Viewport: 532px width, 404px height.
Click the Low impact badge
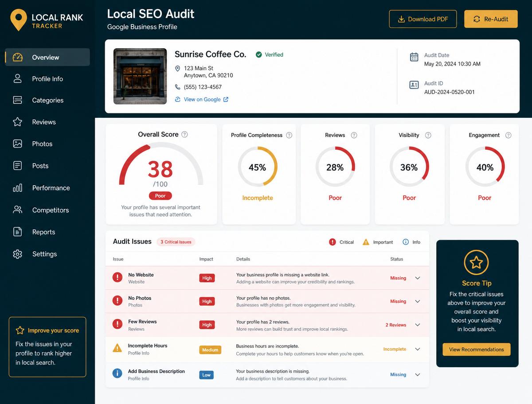click(x=207, y=375)
